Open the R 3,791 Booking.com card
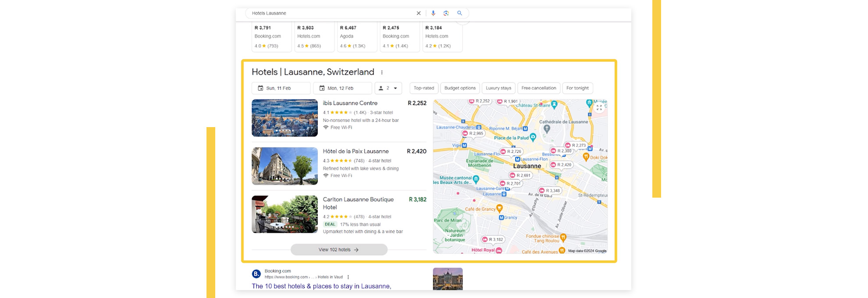 click(x=271, y=37)
